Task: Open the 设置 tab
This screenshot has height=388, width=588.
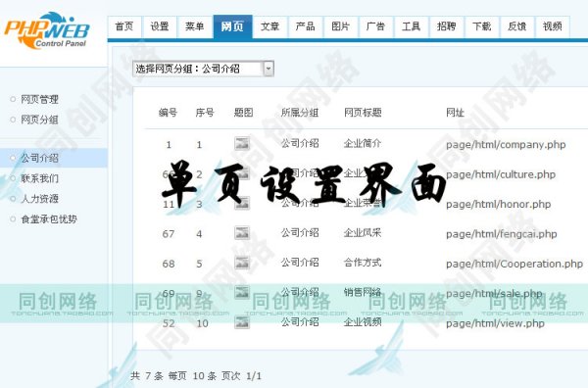Action: tap(160, 26)
